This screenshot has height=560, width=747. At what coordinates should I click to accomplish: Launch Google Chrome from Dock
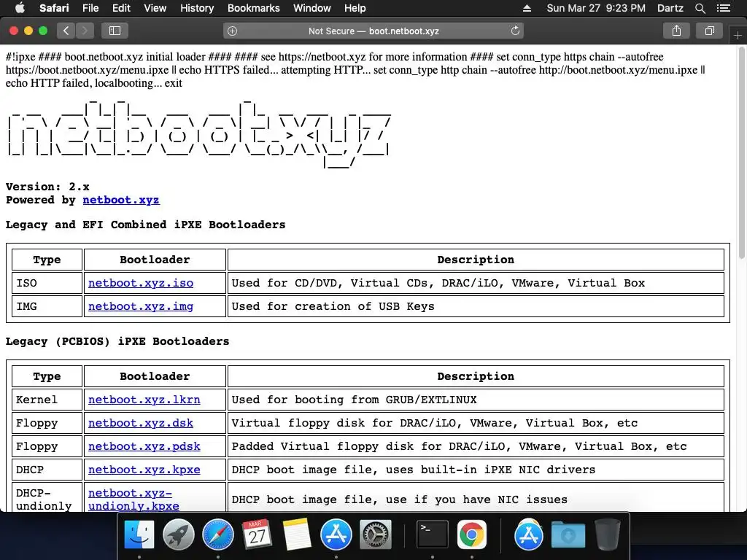tap(472, 534)
